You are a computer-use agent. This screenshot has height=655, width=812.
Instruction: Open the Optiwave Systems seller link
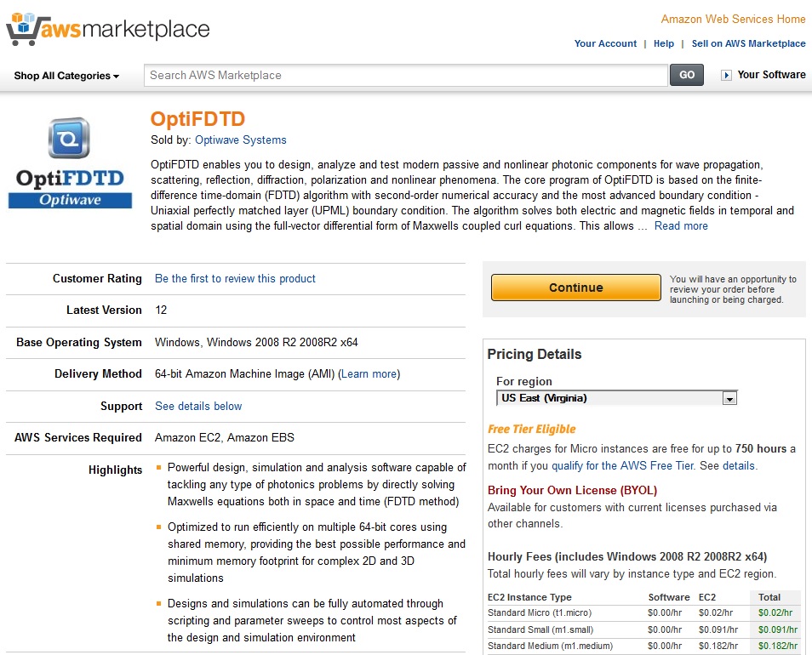click(x=240, y=140)
